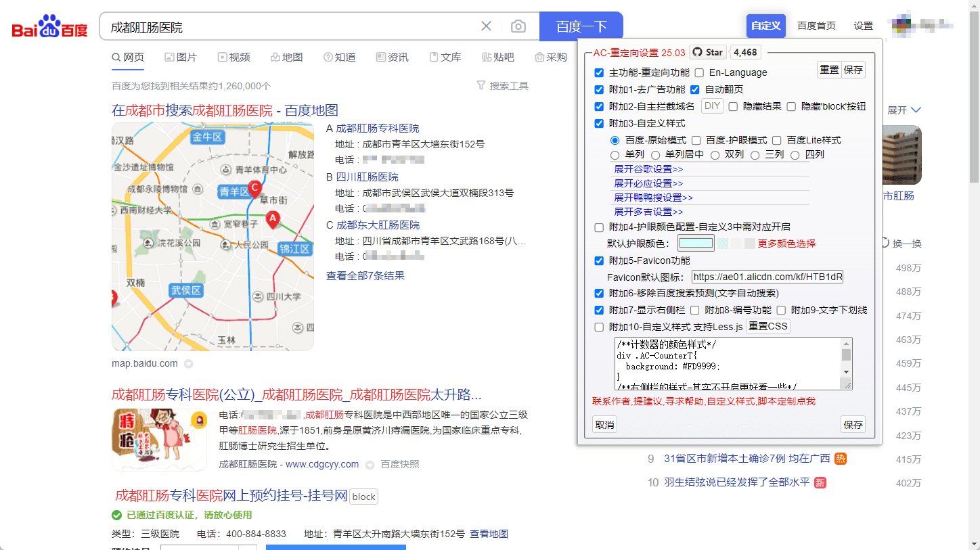Switch to the 图片 tab

(x=181, y=58)
